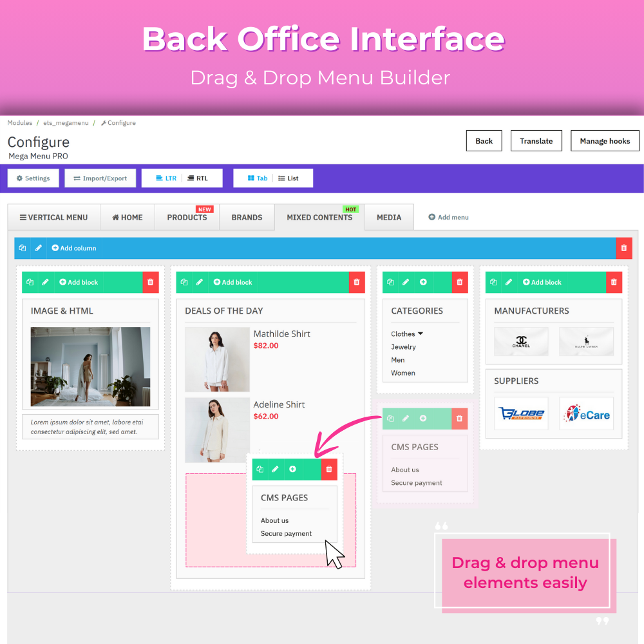Duplicate the Manufacturers column

click(x=493, y=282)
